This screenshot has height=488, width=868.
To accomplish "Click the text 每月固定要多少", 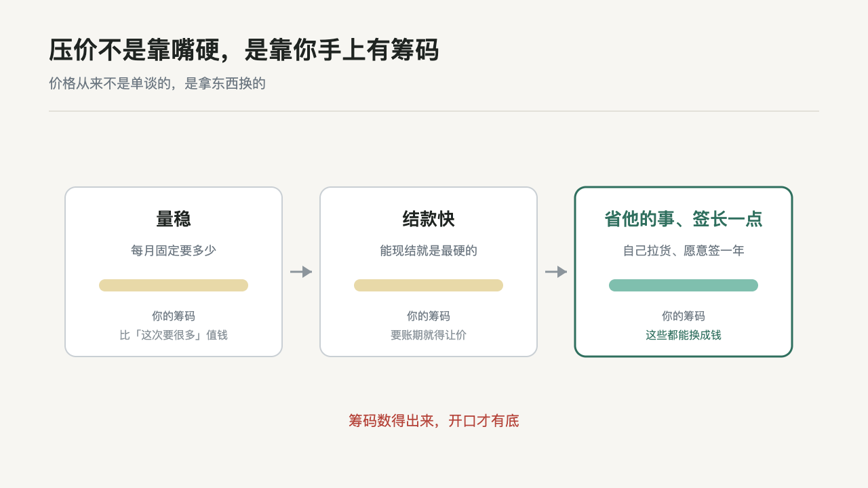I will pos(174,251).
